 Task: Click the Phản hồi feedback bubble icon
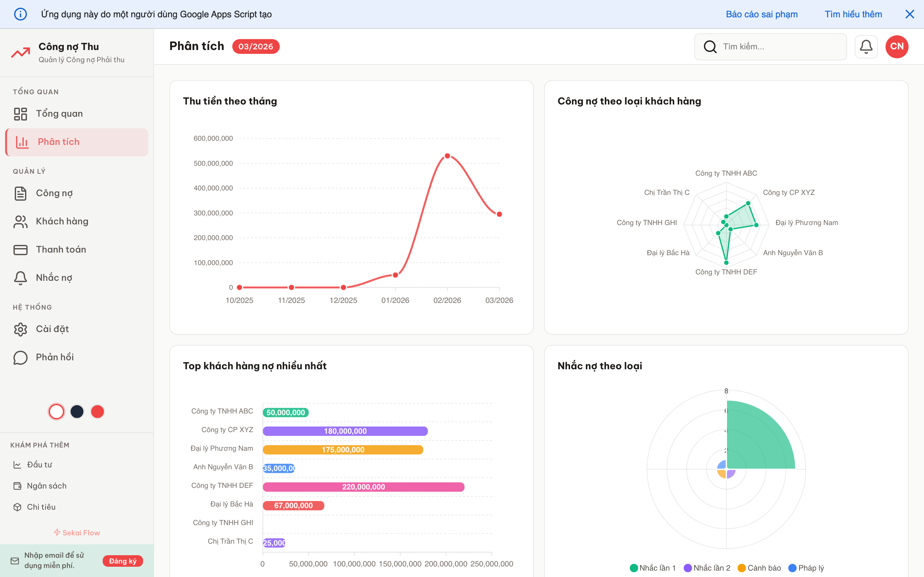pyautogui.click(x=20, y=357)
